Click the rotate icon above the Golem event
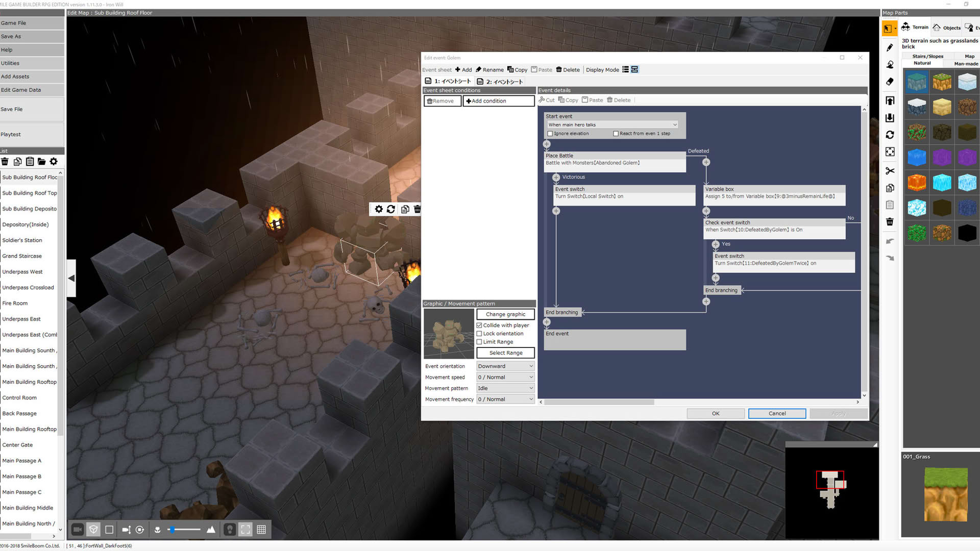Viewport: 980px width, 551px height. coord(391,209)
